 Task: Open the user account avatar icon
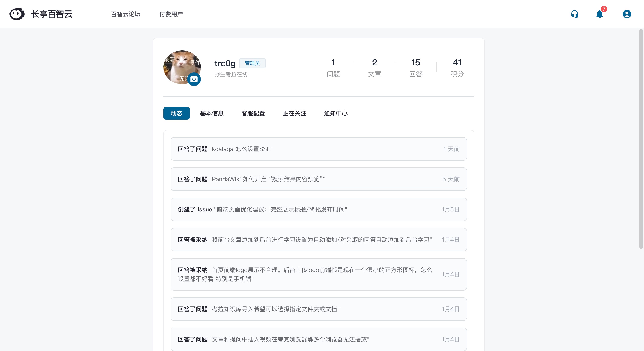627,14
